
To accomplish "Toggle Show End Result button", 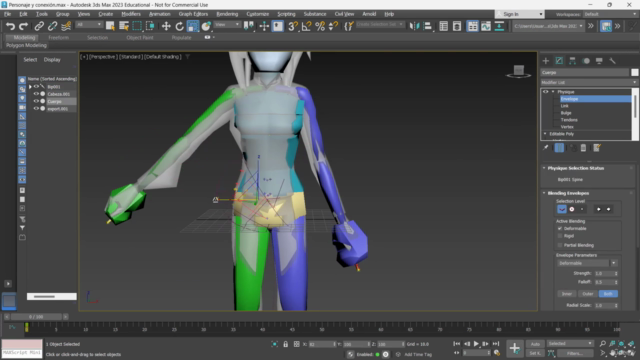I will pyautogui.click(x=559, y=148).
